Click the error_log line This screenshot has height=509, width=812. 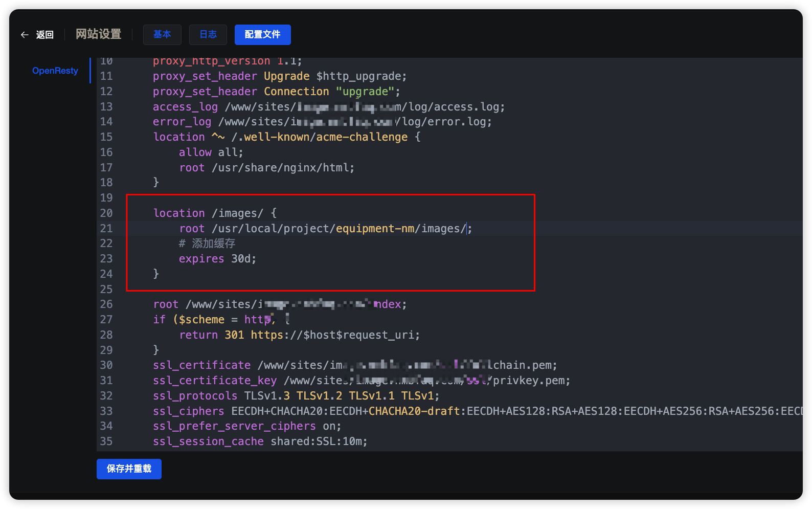coord(322,122)
